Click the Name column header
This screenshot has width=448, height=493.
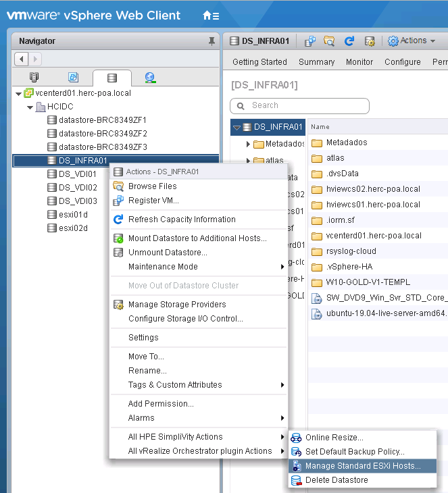coord(320,127)
